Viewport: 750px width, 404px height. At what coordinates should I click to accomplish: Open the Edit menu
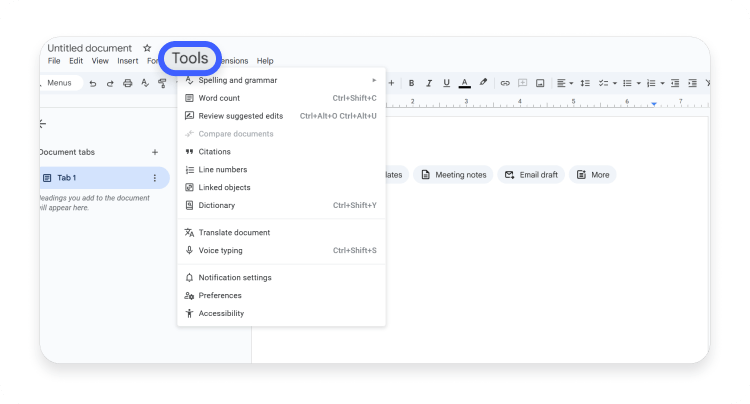(76, 61)
